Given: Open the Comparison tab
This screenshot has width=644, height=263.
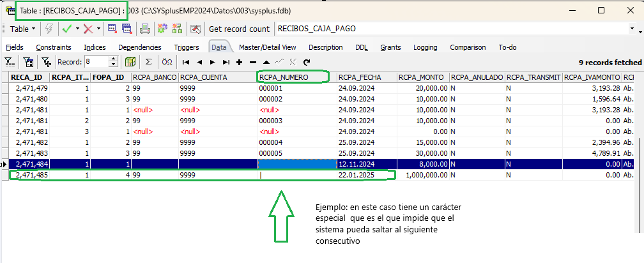Looking at the screenshot, I should [468, 47].
